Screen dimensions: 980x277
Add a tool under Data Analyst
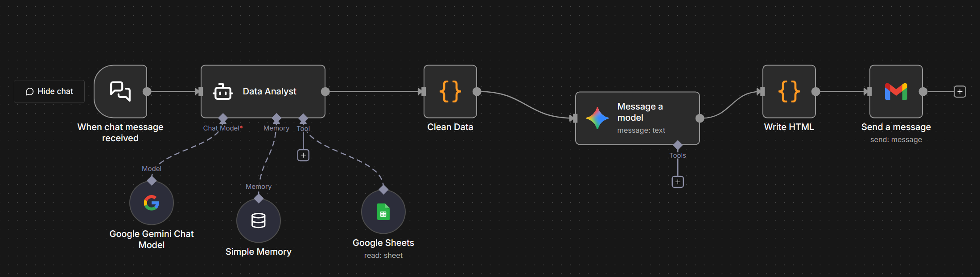coord(303,155)
